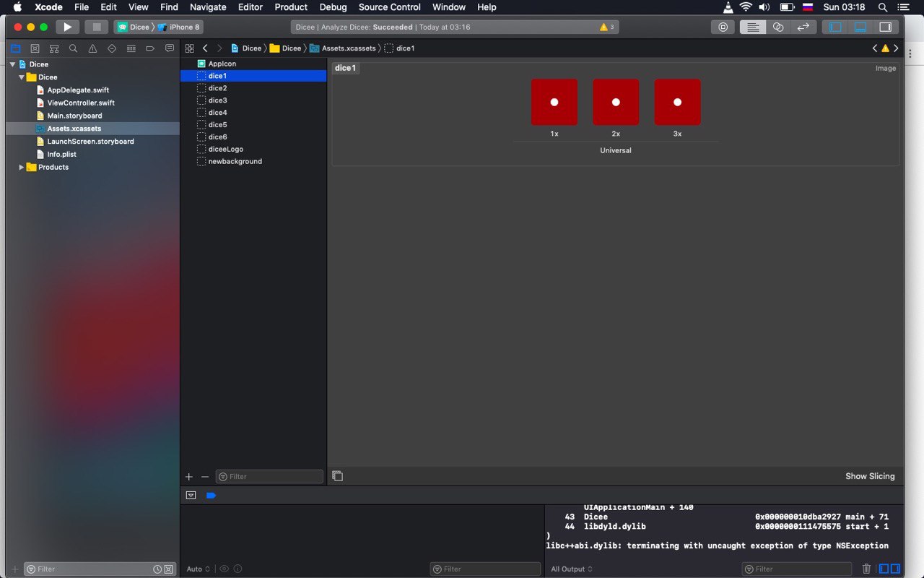Open the Find menu
Viewport: 924px width, 578px height.
tap(169, 7)
